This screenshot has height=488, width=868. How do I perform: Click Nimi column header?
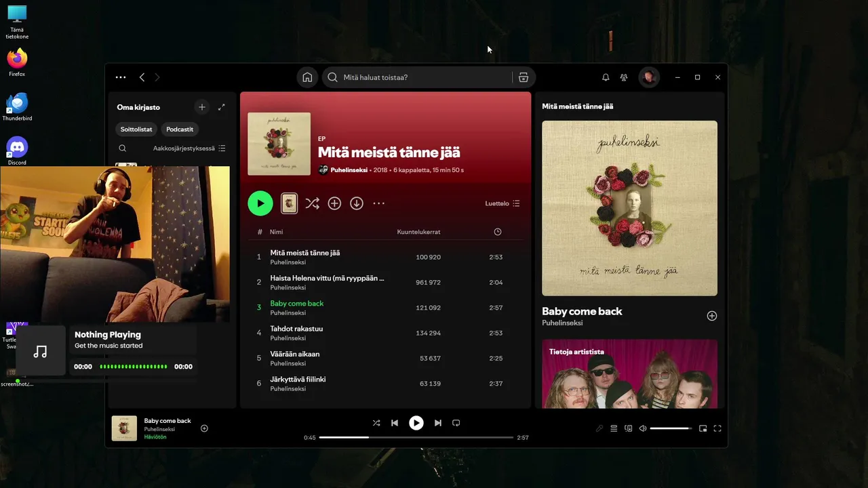tap(276, 232)
